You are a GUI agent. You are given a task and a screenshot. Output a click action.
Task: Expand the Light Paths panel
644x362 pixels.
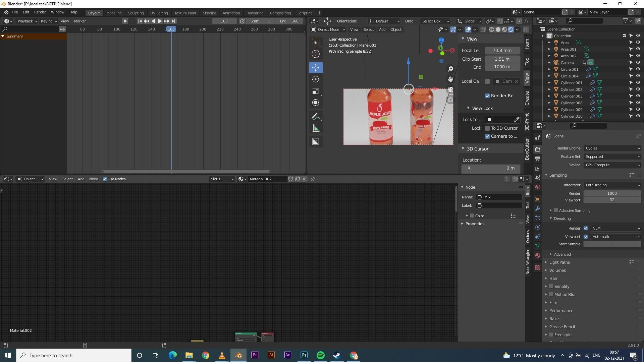coord(559,262)
